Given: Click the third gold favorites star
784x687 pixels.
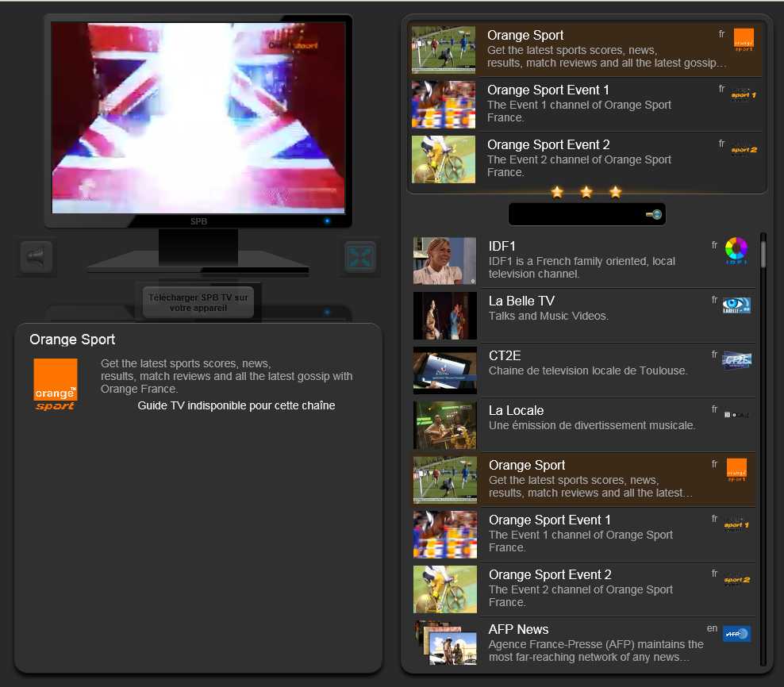Looking at the screenshot, I should click(616, 192).
